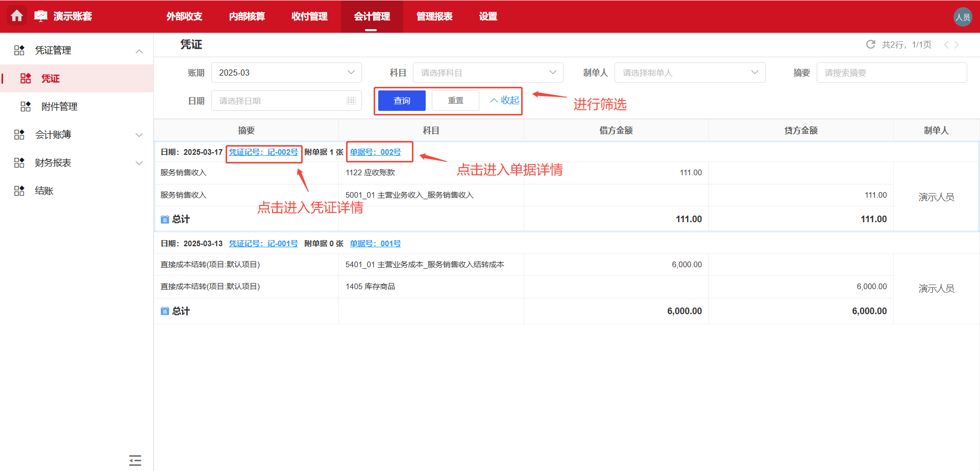Click the 会计账簿 sidebar icon
This screenshot has width=980, height=471.
click(x=19, y=134)
